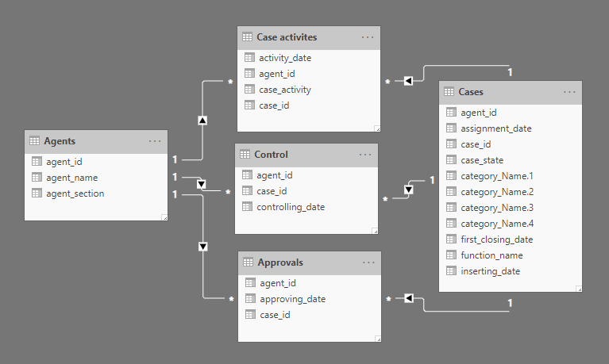This screenshot has height=364, width=609.
Task: Click the table icon beside Cases title
Action: (x=449, y=91)
